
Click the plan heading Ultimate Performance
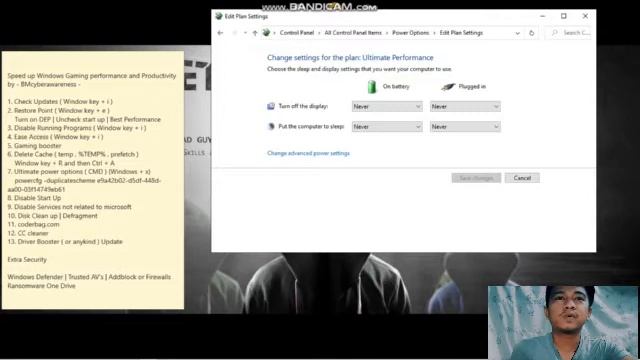click(x=350, y=58)
